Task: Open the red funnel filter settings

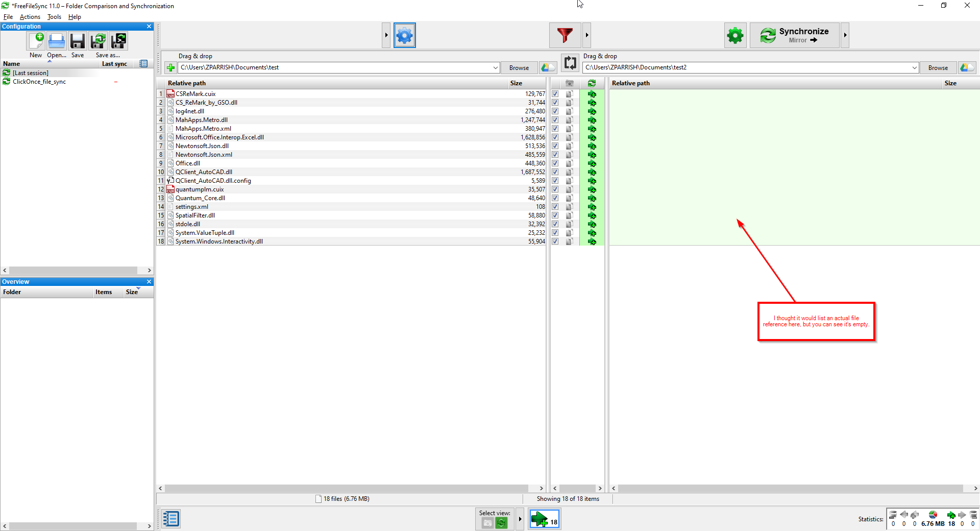Action: 565,35
